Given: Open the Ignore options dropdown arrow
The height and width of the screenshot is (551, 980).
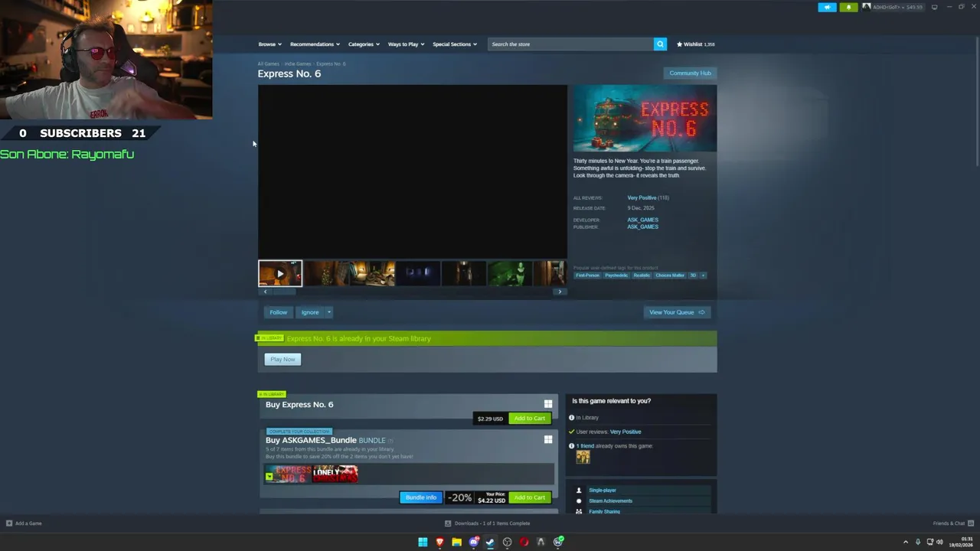Looking at the screenshot, I should coord(329,312).
